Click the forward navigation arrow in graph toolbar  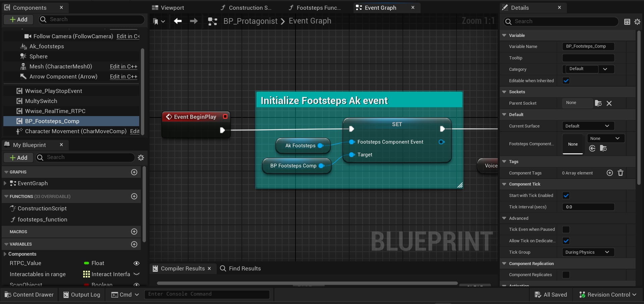(194, 21)
